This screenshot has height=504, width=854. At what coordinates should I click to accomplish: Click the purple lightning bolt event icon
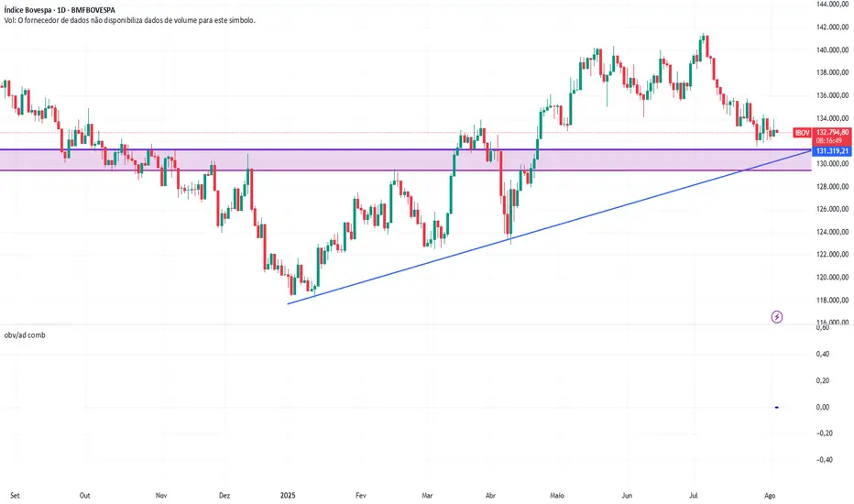tap(777, 317)
